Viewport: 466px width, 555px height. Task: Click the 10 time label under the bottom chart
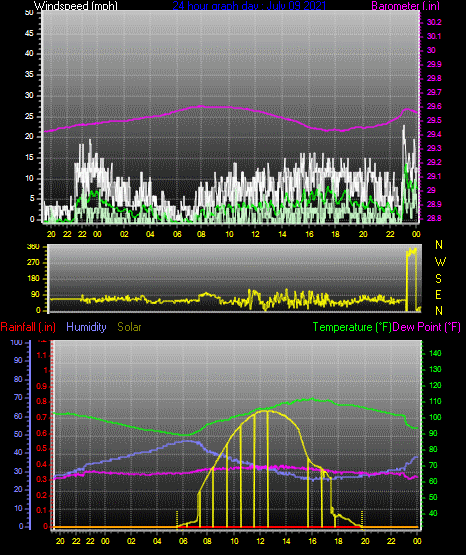tap(234, 541)
